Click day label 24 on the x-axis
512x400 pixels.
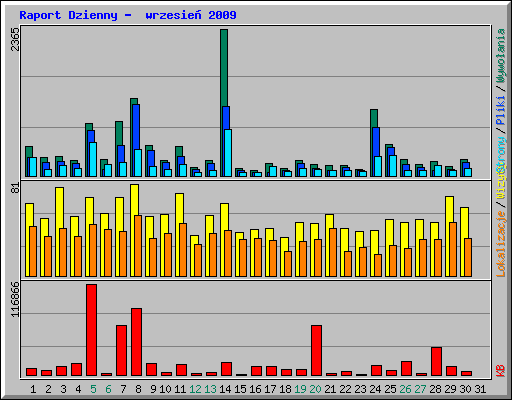(x=375, y=389)
